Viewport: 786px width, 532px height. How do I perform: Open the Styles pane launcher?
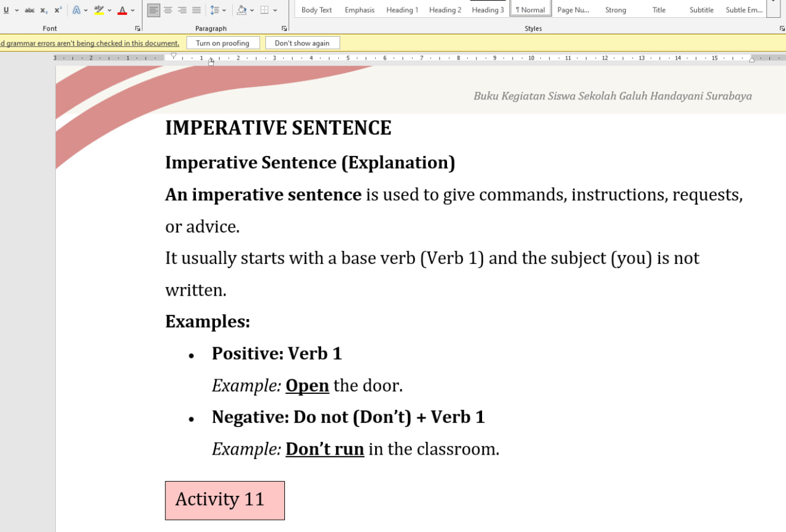[782, 28]
